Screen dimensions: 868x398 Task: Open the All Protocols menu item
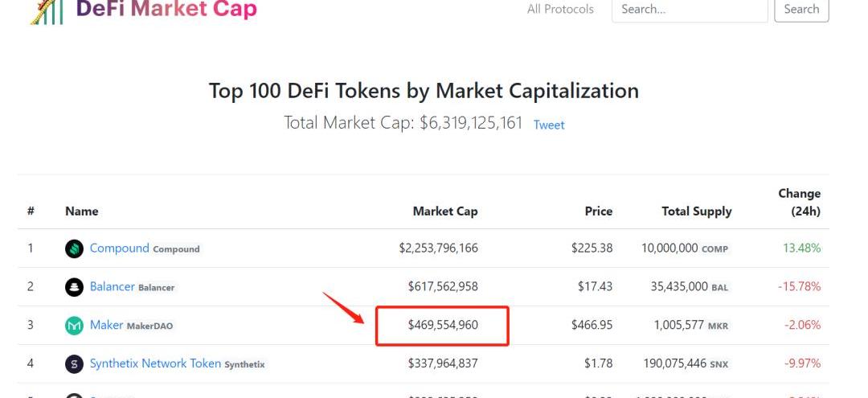point(560,10)
